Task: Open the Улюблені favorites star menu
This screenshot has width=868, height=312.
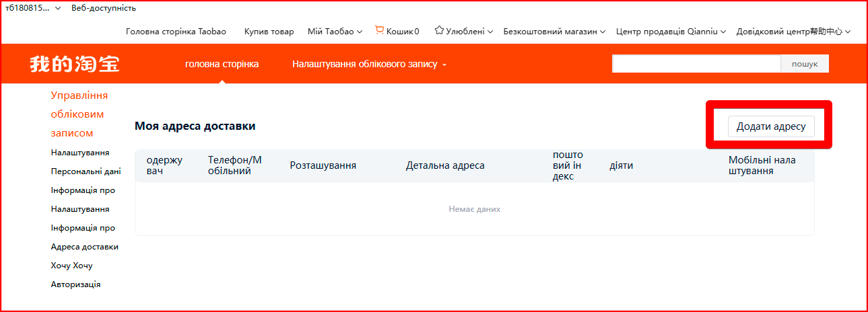Action: click(x=464, y=31)
